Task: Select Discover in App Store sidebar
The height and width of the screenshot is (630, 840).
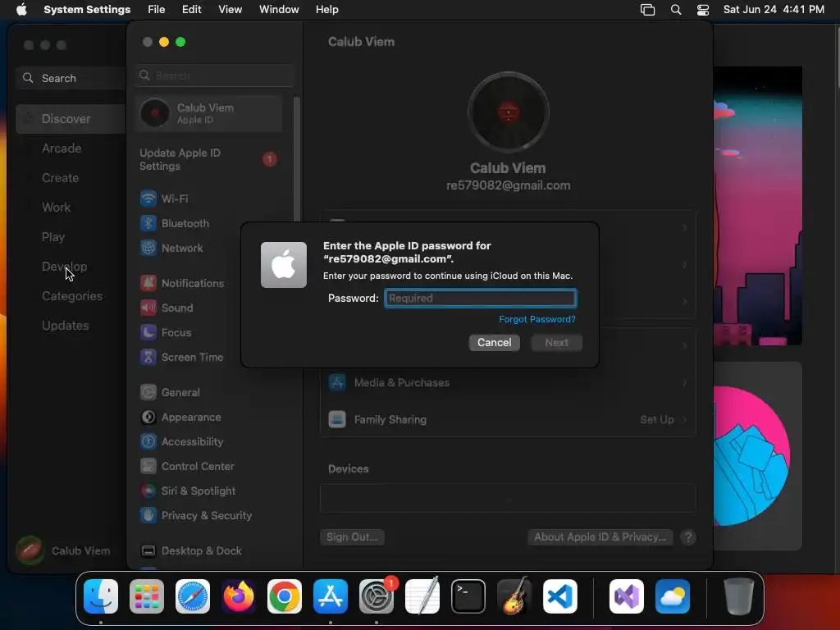Action: tap(71, 119)
